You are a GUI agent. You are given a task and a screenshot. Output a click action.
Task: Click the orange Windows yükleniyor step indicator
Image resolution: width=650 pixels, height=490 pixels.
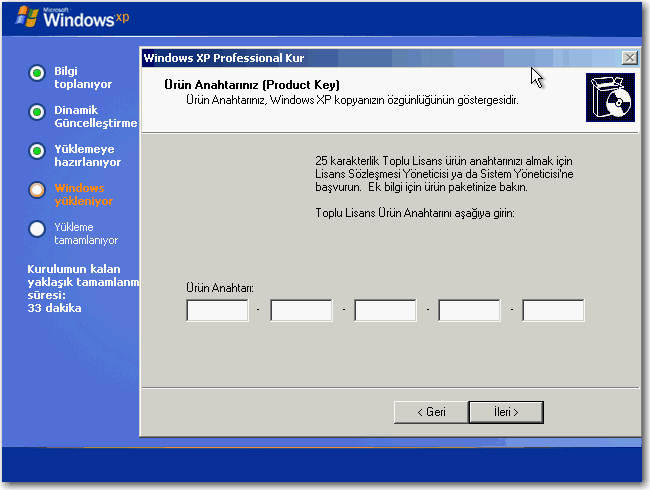tap(37, 190)
